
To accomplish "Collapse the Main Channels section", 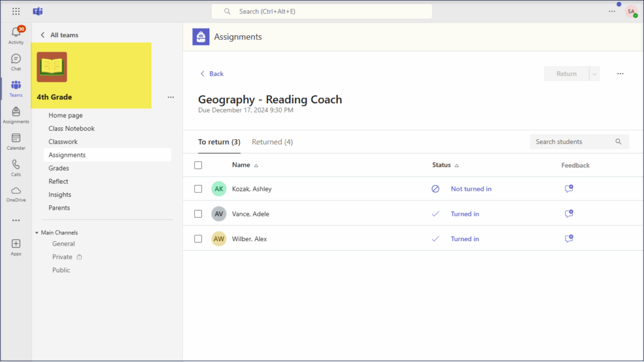I will click(37, 233).
